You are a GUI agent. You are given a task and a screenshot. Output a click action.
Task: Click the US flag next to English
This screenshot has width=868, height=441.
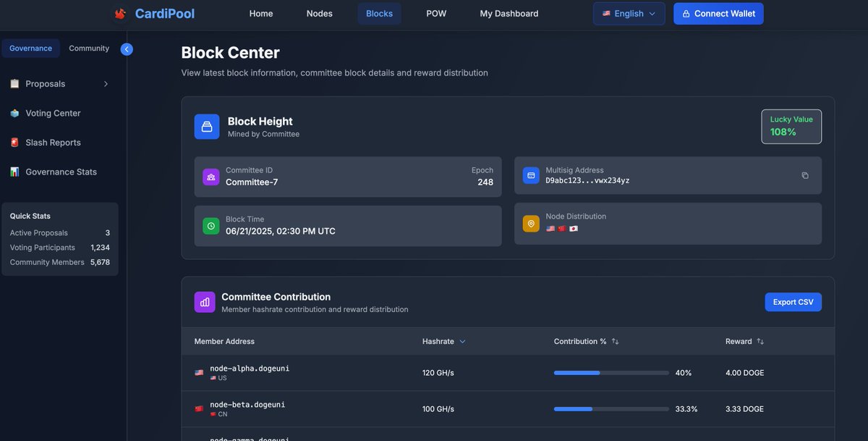(606, 14)
